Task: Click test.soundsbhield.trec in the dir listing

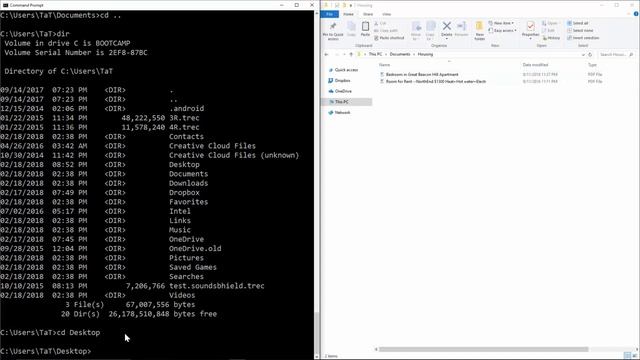Action: point(217,286)
